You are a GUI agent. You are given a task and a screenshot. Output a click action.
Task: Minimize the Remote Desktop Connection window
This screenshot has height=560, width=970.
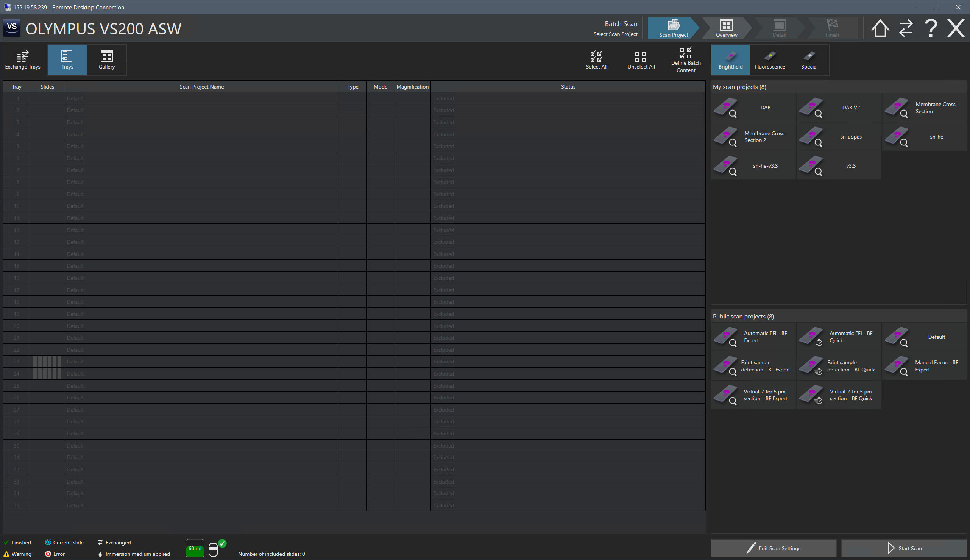click(x=914, y=7)
